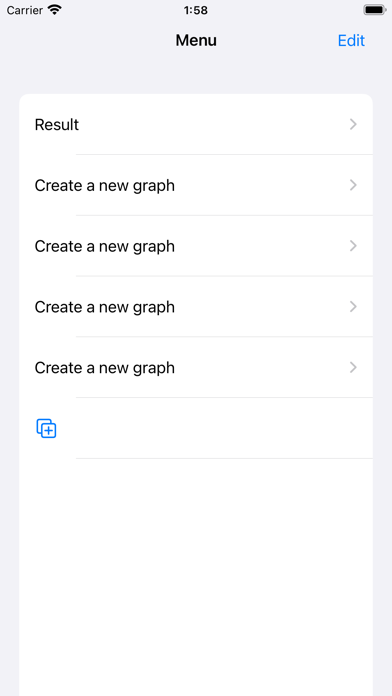Image resolution: width=392 pixels, height=696 pixels.
Task: Tap the Carrier label in status bar
Action: pos(25,10)
